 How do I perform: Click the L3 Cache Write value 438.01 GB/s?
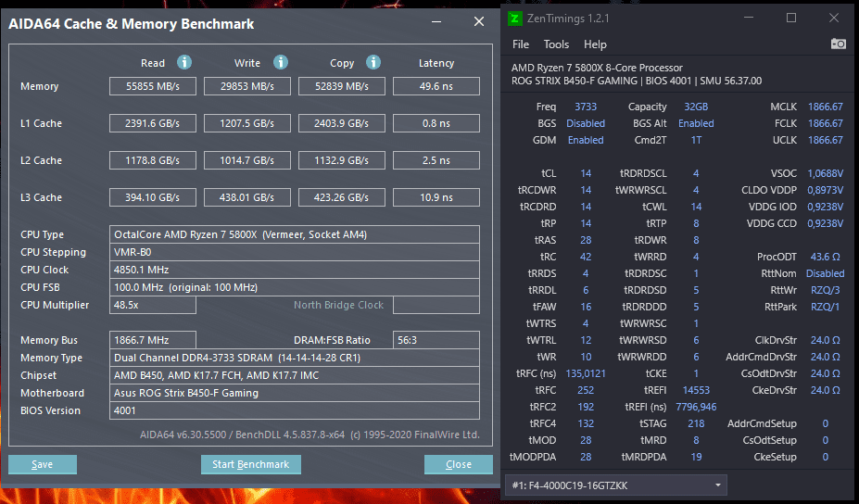(x=247, y=197)
